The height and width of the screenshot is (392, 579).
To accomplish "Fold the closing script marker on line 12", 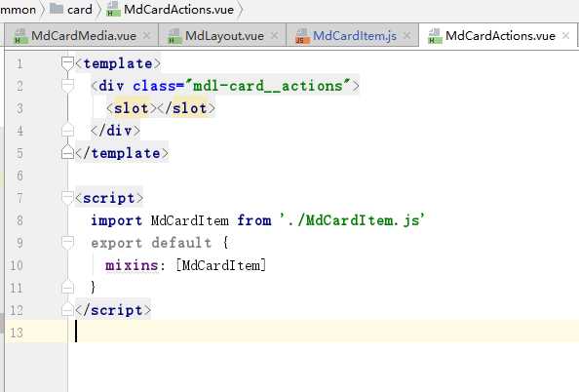I will coord(67,309).
